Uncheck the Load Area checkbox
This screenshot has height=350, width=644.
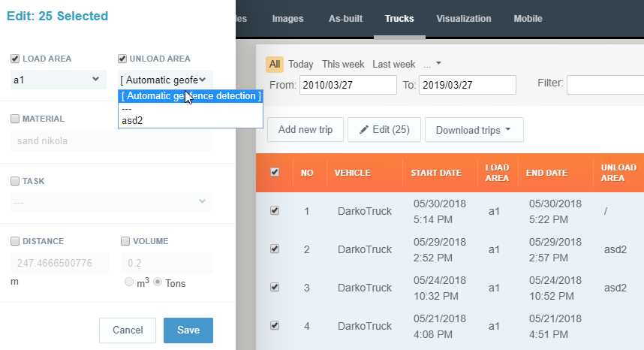click(x=15, y=59)
